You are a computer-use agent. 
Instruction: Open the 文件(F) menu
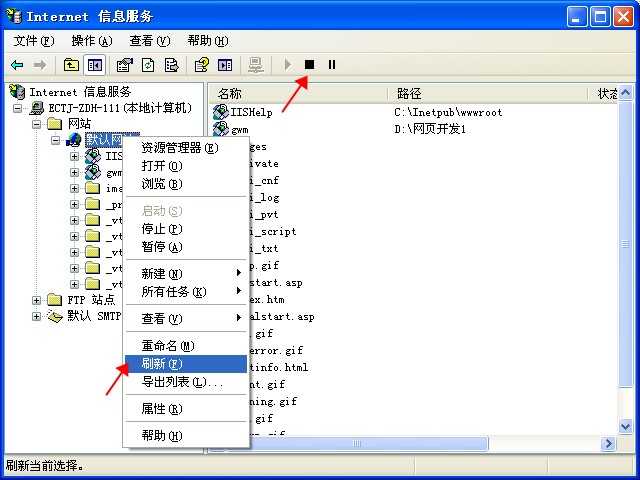pos(33,41)
